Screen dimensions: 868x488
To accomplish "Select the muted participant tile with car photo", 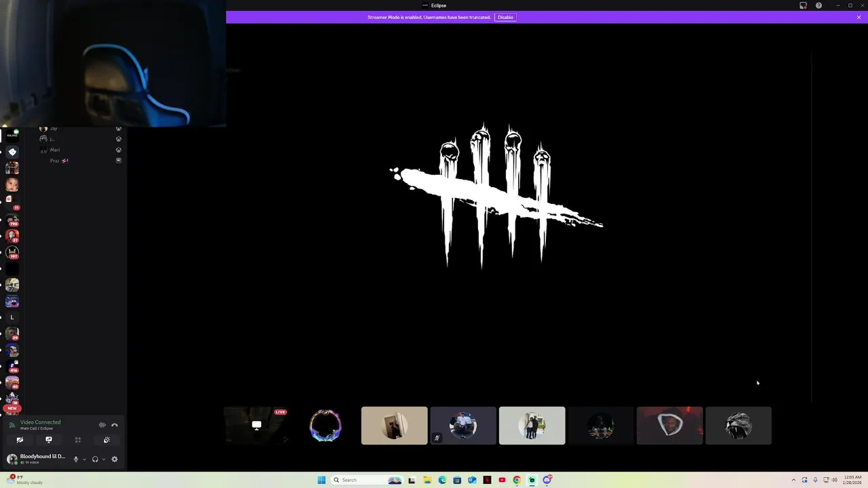I will (x=463, y=426).
